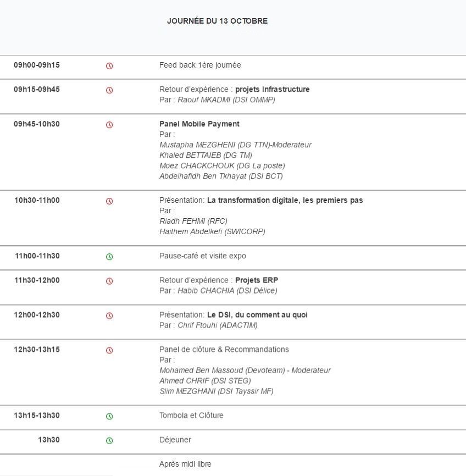Click the green clock icon for Pause-café
The image size is (466, 476).
(109, 257)
